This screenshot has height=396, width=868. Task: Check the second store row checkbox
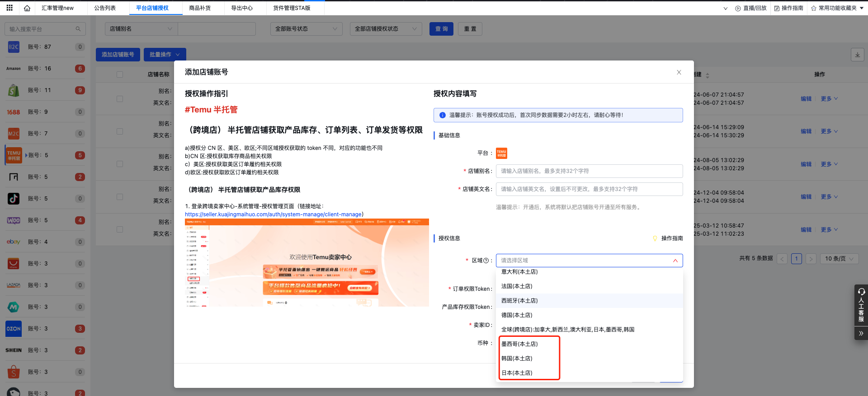click(x=120, y=131)
